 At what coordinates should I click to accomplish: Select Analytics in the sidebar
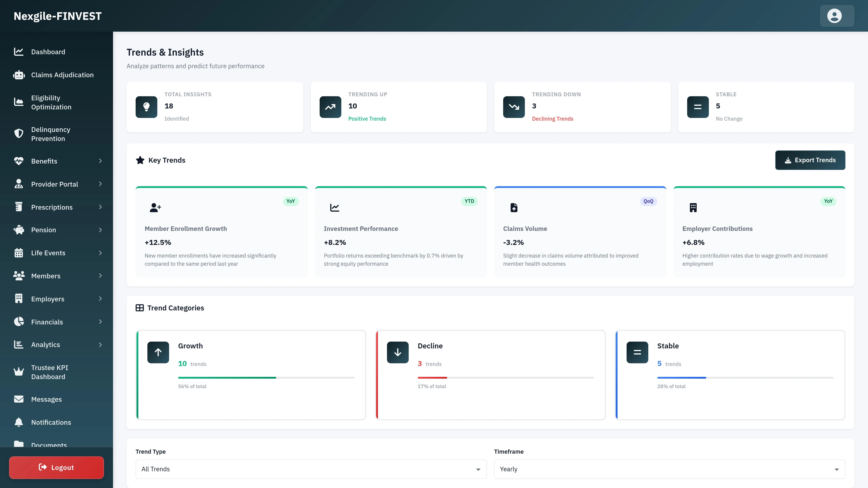(45, 345)
